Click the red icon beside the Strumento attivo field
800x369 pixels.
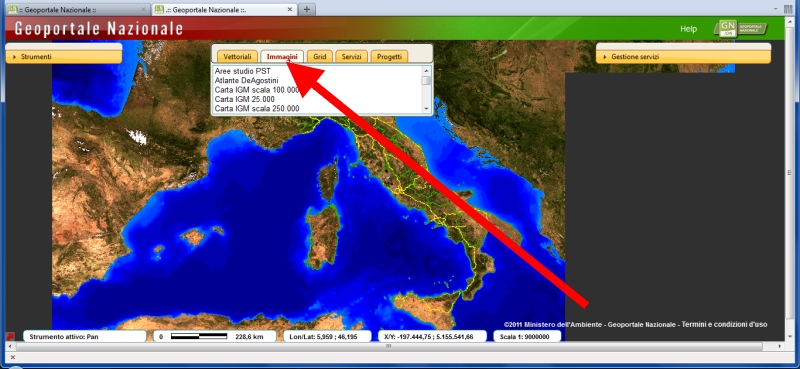coord(10,337)
